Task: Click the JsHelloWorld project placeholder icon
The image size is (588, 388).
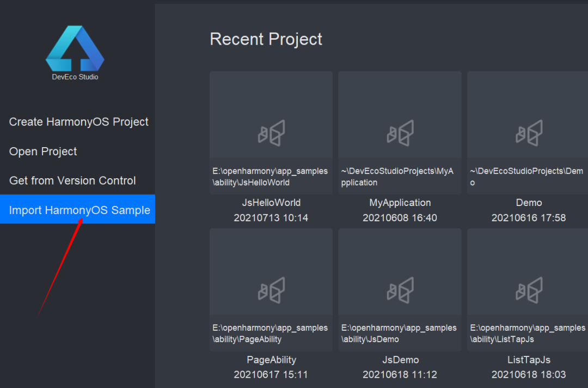Action: (271, 134)
